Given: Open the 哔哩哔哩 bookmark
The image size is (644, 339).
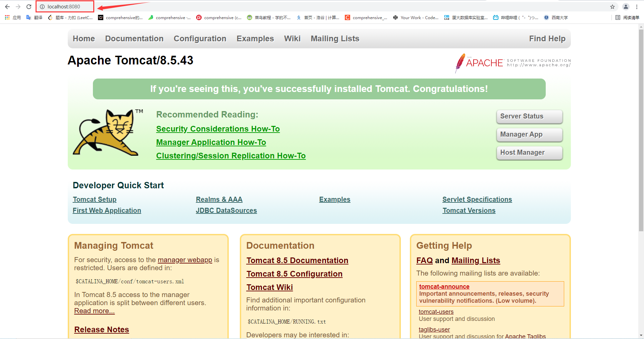Looking at the screenshot, I should click(x=516, y=17).
